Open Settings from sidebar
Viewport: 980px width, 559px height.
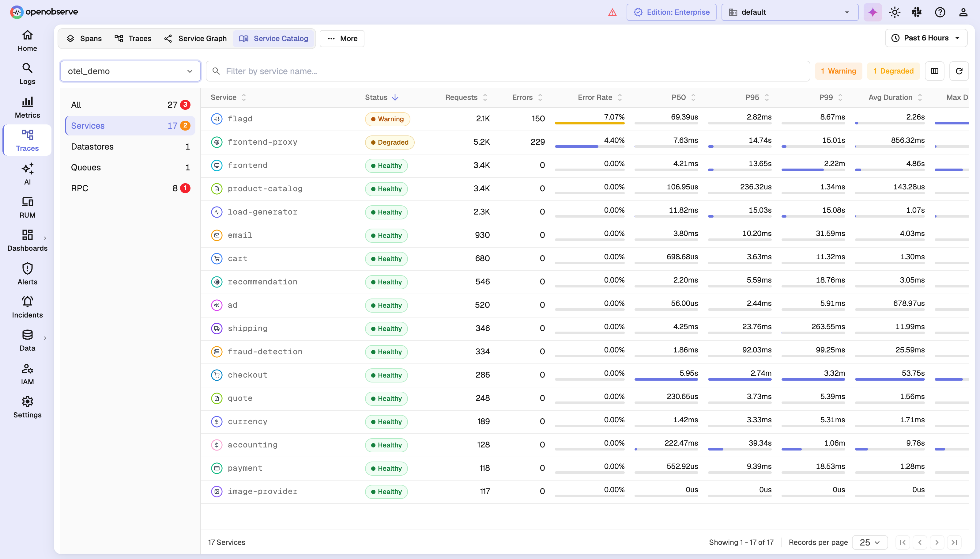pyautogui.click(x=27, y=407)
